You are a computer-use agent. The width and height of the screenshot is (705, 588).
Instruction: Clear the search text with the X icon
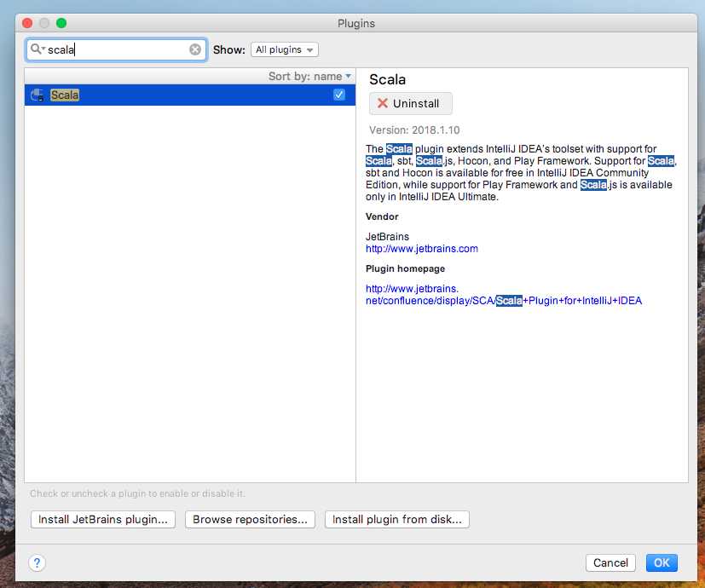[195, 49]
